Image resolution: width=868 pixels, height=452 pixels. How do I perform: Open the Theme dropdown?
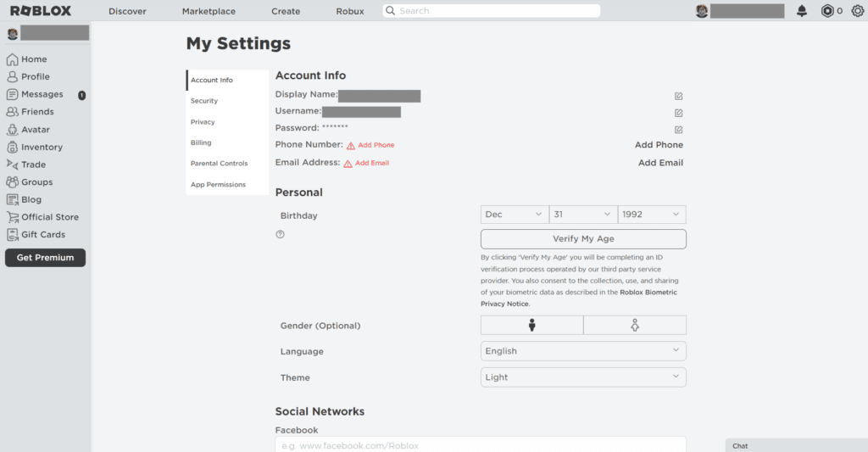click(583, 377)
